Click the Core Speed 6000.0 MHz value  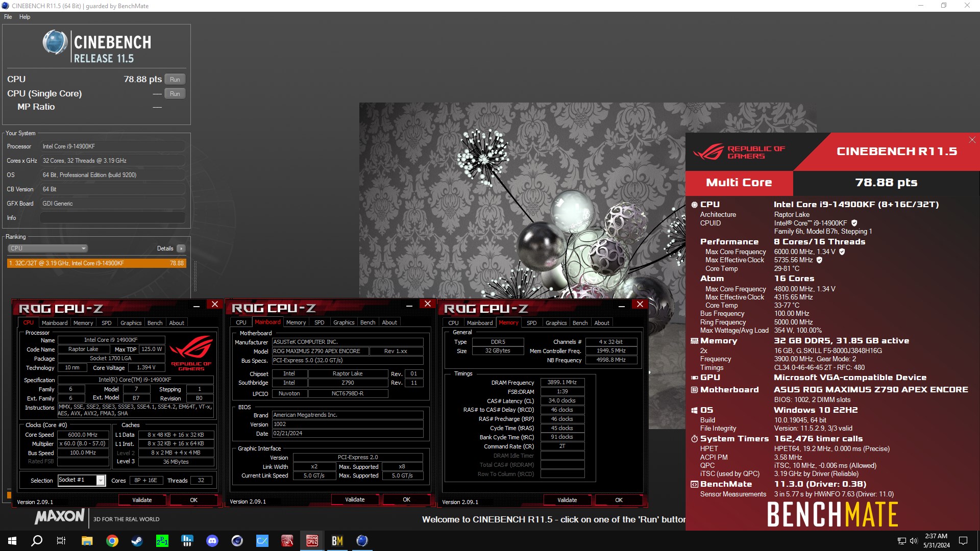click(x=83, y=435)
